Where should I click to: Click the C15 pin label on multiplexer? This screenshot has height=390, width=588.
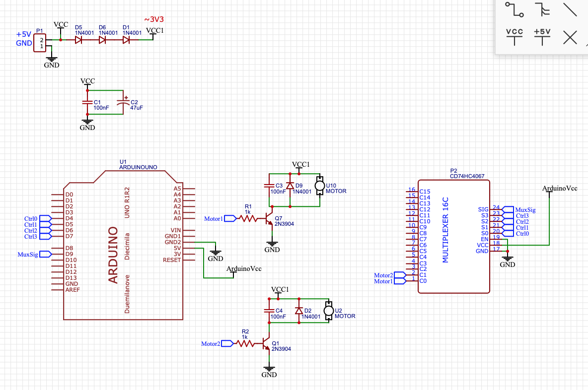pyautogui.click(x=425, y=192)
